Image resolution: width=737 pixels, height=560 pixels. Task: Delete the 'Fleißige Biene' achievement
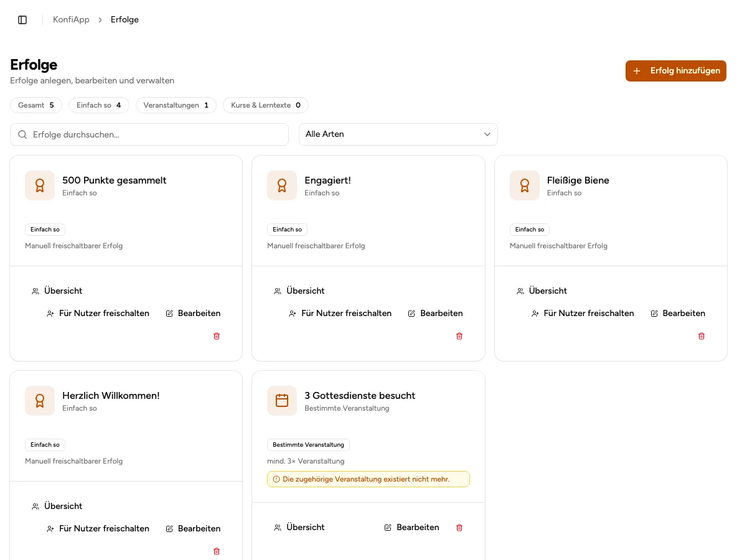coord(702,336)
